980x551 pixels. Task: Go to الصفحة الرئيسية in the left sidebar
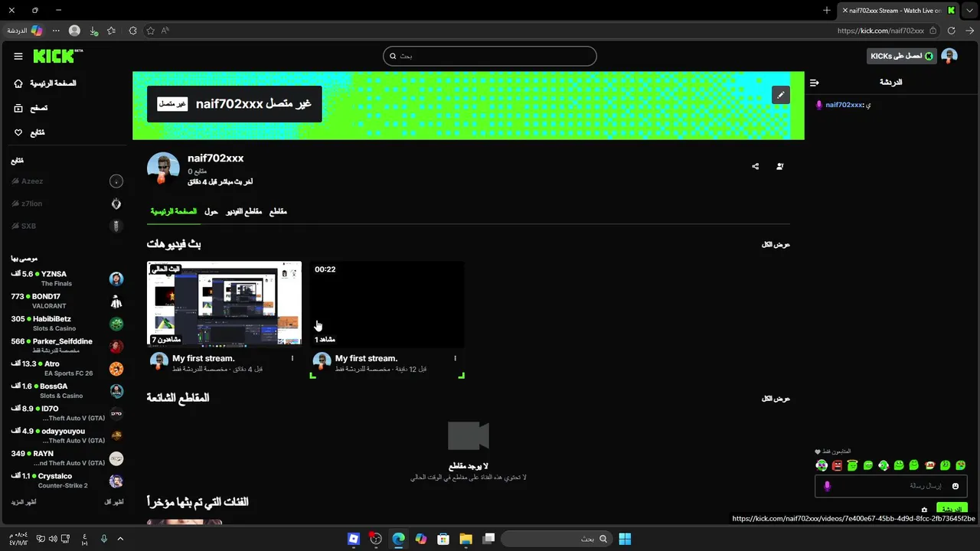click(x=46, y=83)
